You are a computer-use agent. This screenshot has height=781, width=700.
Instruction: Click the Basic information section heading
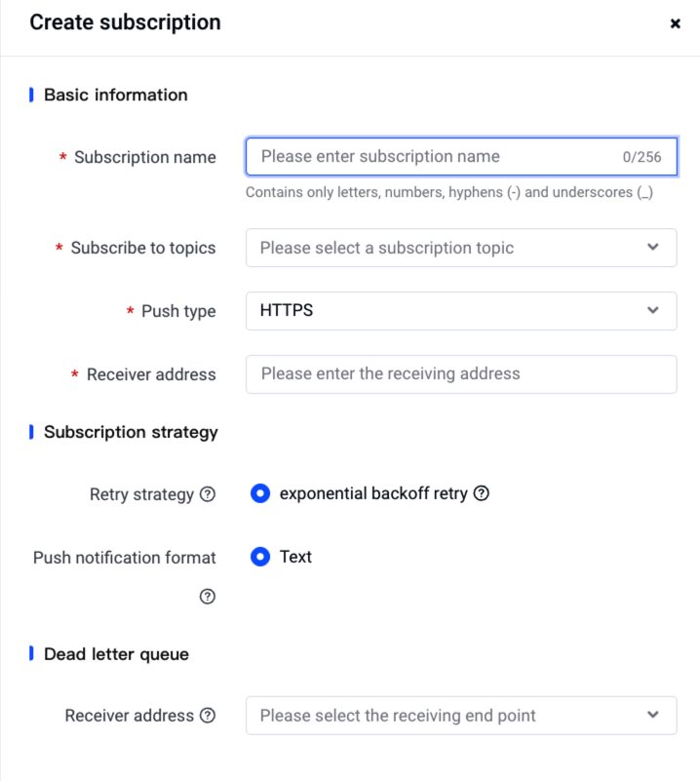click(116, 95)
